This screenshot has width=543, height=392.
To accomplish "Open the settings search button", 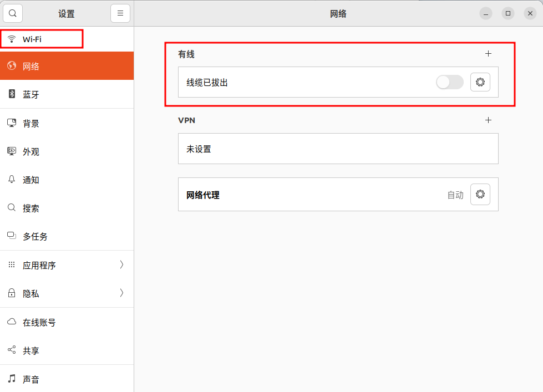I will [x=13, y=13].
